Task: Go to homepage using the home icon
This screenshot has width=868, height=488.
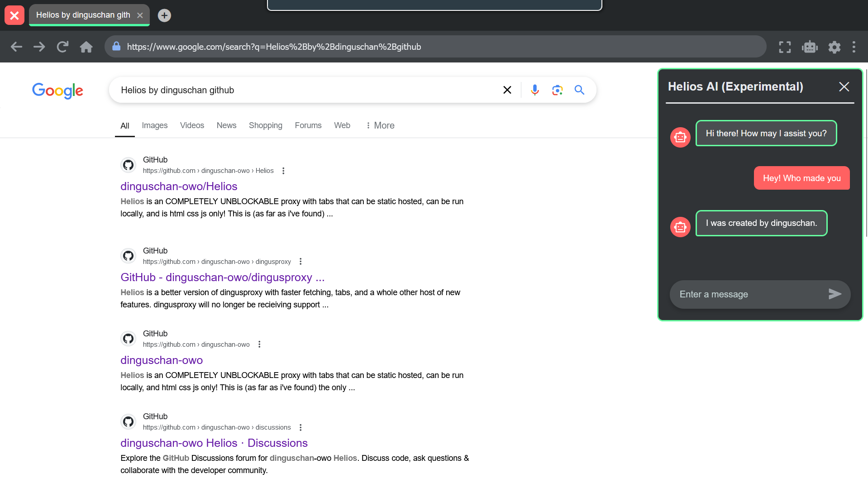Action: [x=86, y=47]
